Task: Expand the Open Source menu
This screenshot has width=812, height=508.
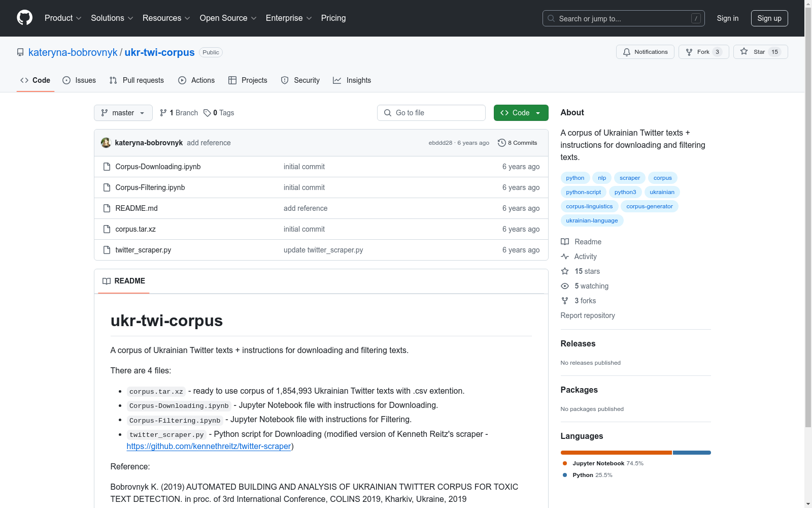Action: (x=228, y=18)
